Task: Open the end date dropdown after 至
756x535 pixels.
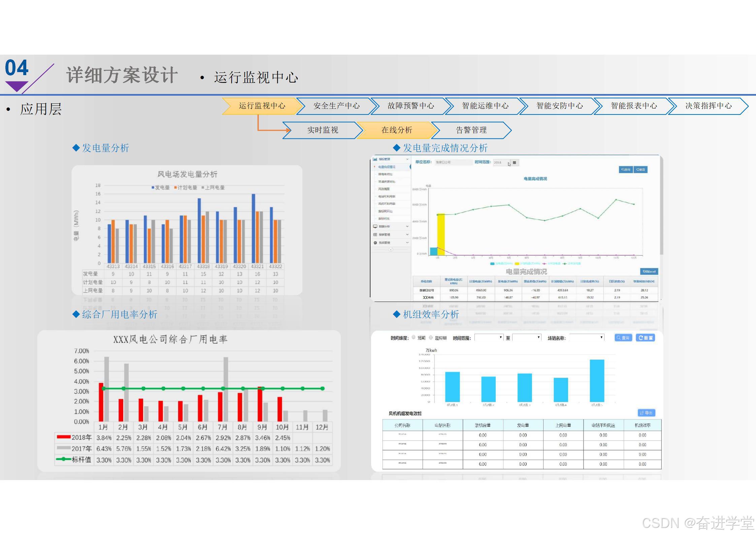Action: point(527,338)
